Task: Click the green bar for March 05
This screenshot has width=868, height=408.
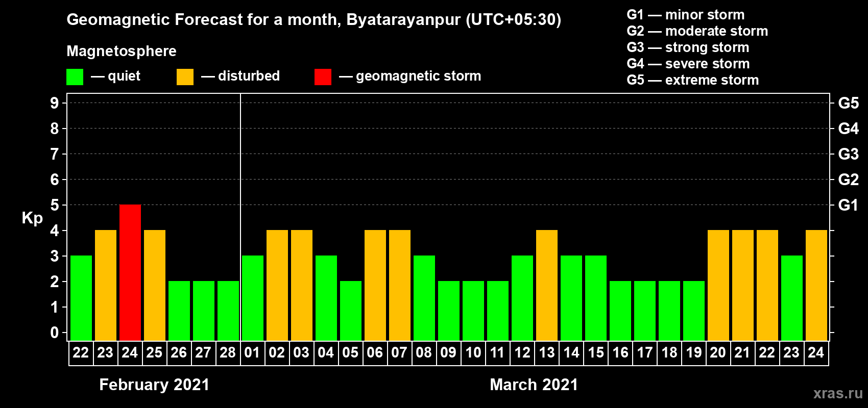Action: tap(351, 311)
